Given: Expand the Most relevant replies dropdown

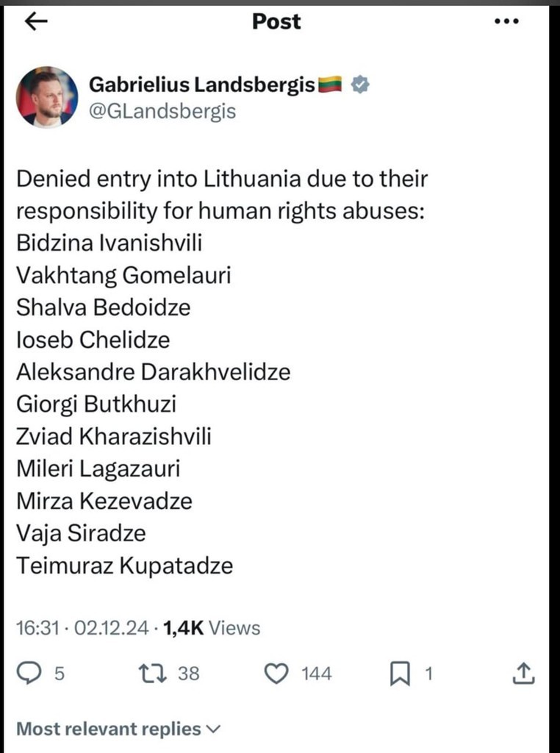Looking at the screenshot, I should [x=118, y=729].
